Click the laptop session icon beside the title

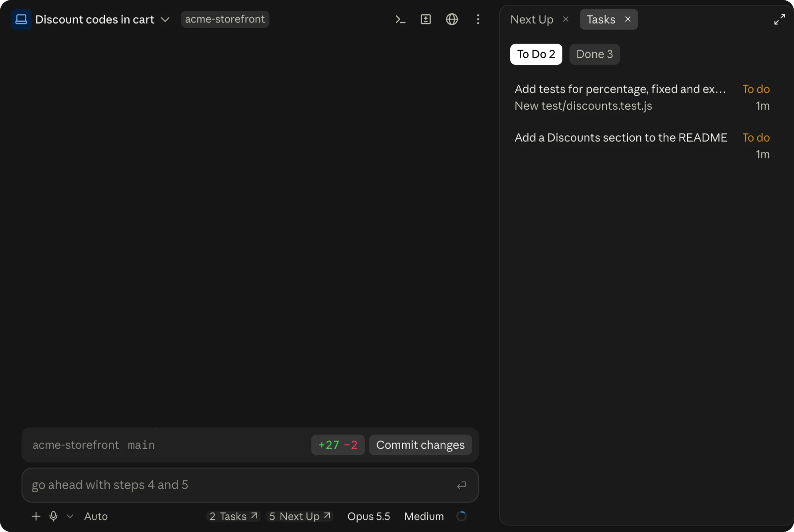coord(21,19)
